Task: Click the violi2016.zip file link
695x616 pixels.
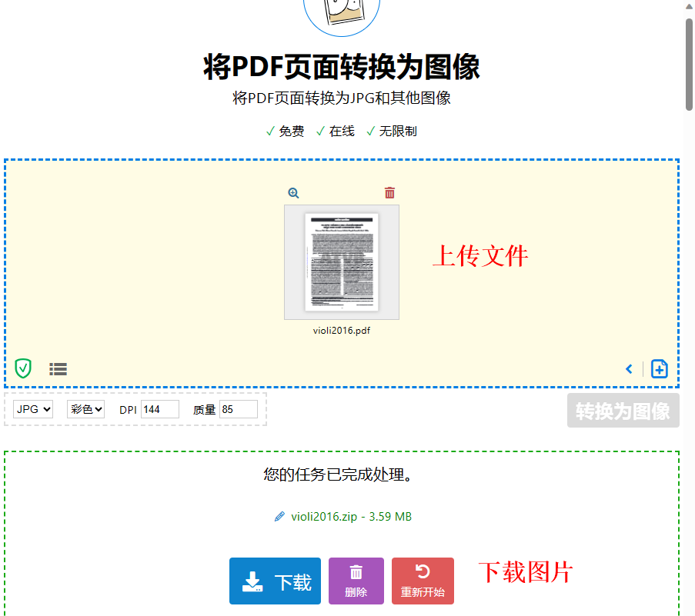Action: coord(351,517)
